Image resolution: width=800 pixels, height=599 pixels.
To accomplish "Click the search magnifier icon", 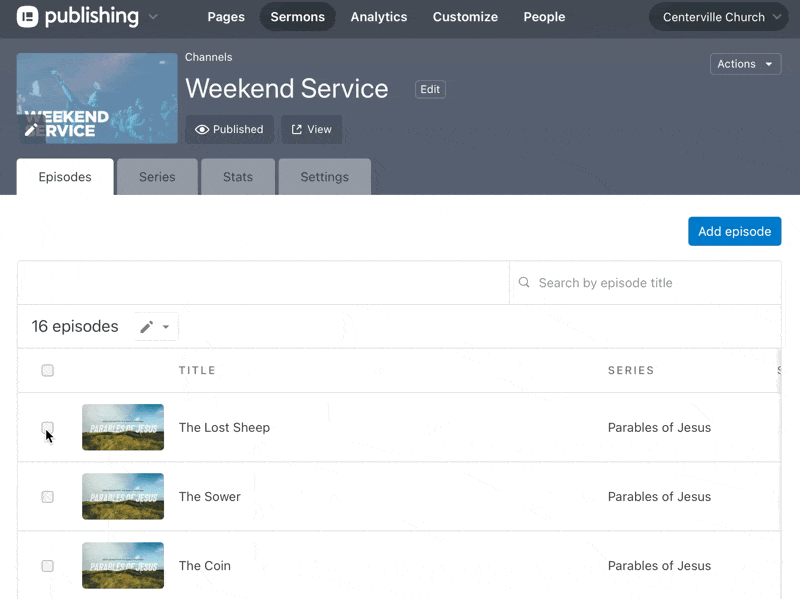I will (524, 283).
